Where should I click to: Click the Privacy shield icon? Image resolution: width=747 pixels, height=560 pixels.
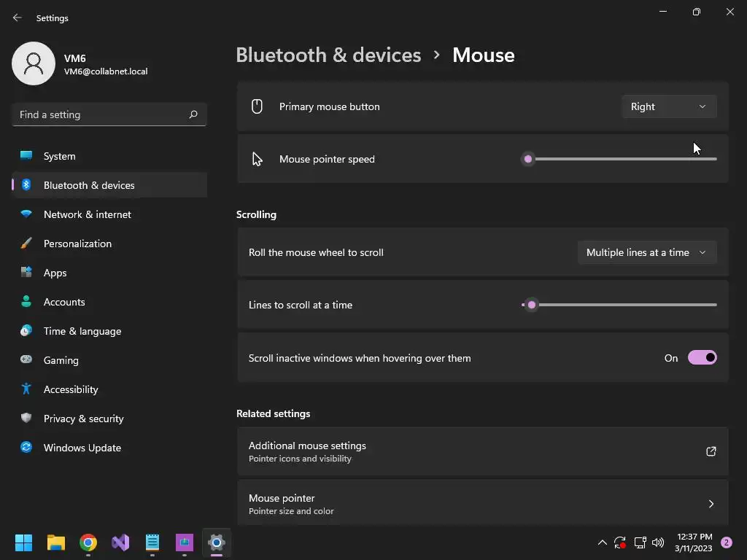click(x=26, y=418)
